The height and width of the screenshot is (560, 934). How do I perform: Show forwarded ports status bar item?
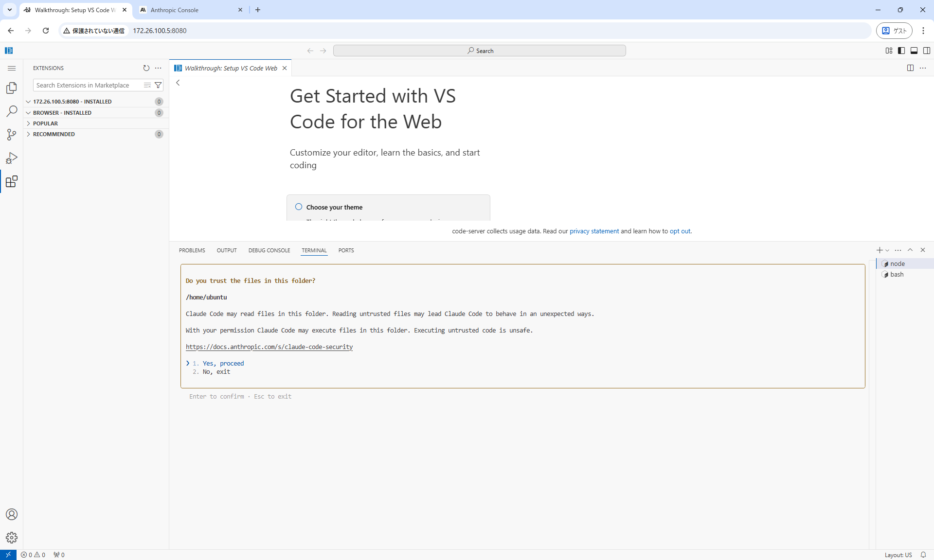59,555
